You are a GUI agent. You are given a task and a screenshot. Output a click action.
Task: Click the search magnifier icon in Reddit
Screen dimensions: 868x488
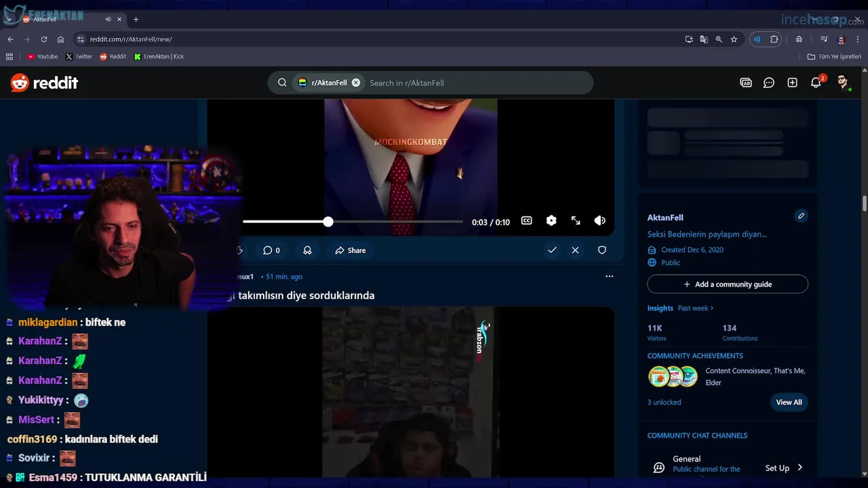(x=282, y=83)
